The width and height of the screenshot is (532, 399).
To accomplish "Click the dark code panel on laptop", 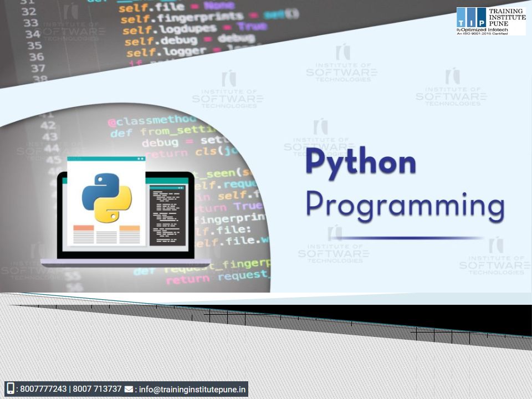I will [168, 216].
